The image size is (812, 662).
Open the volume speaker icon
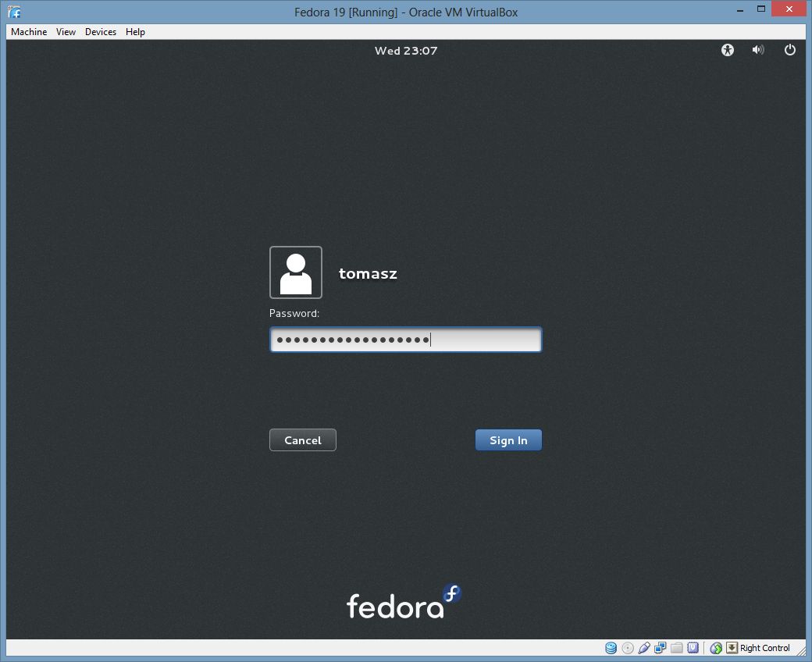[758, 50]
